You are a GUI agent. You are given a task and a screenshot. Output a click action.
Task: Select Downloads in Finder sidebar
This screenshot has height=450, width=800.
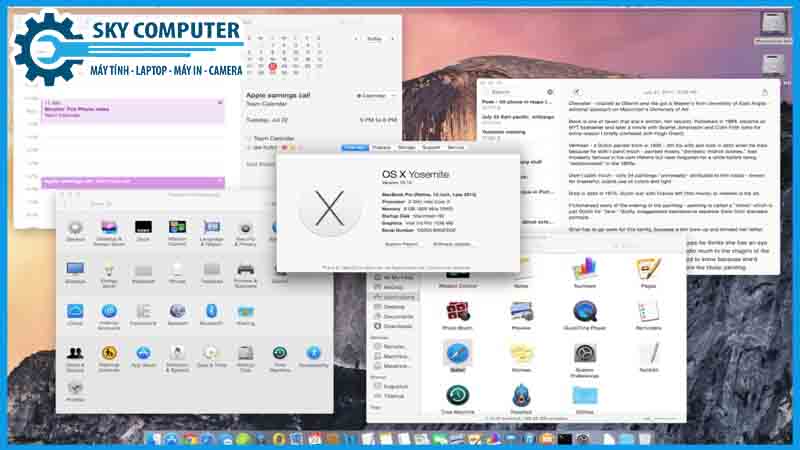[x=394, y=326]
